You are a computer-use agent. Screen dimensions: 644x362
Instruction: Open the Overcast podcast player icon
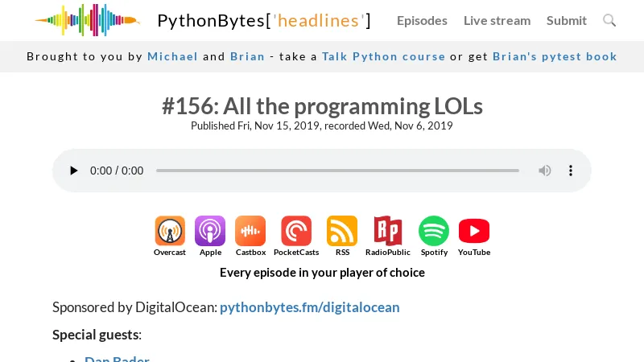point(170,231)
